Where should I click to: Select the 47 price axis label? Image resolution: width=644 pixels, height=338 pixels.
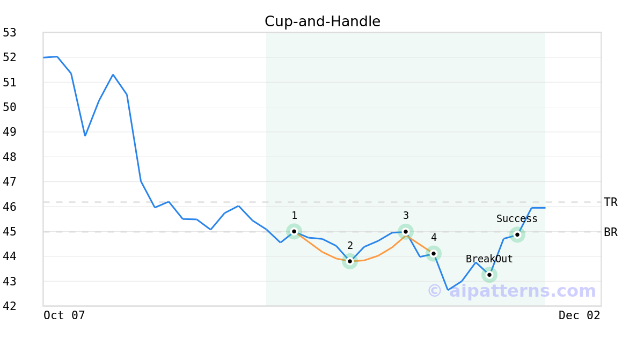pyautogui.click(x=10, y=182)
